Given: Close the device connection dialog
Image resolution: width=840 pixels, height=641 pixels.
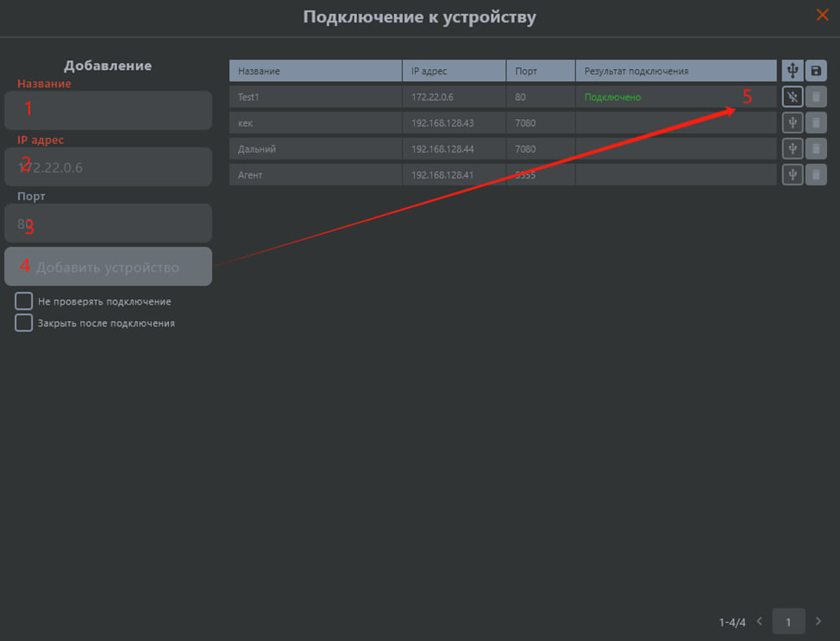Looking at the screenshot, I should tap(822, 15).
